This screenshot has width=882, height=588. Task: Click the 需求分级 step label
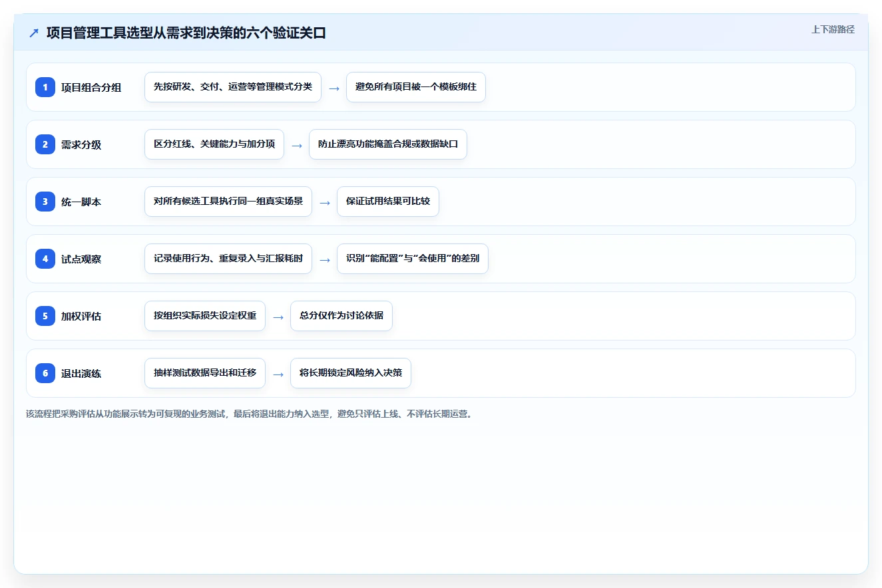(81, 144)
